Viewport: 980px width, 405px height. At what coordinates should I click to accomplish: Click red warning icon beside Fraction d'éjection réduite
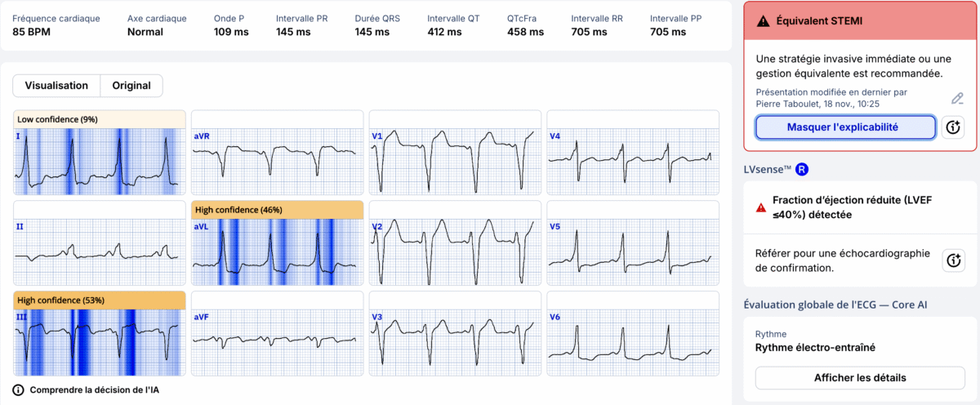pyautogui.click(x=761, y=208)
